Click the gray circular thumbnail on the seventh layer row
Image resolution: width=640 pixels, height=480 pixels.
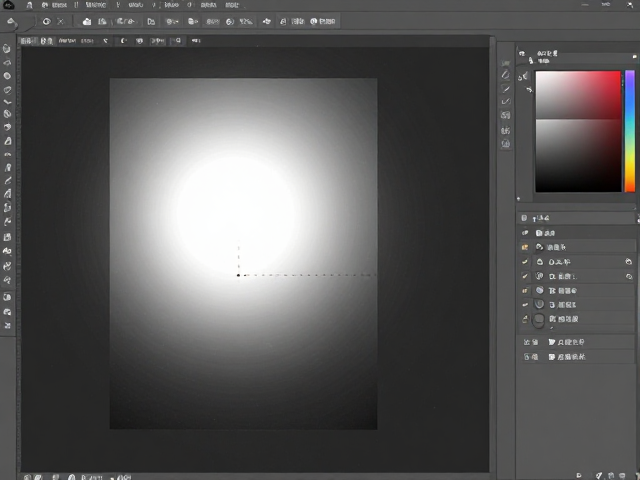coord(540,319)
